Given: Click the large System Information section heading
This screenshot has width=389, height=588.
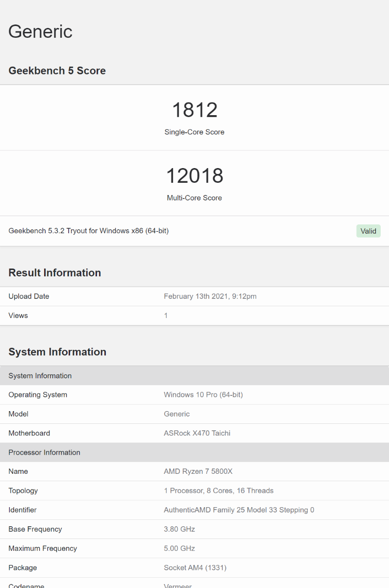Looking at the screenshot, I should click(x=57, y=352).
